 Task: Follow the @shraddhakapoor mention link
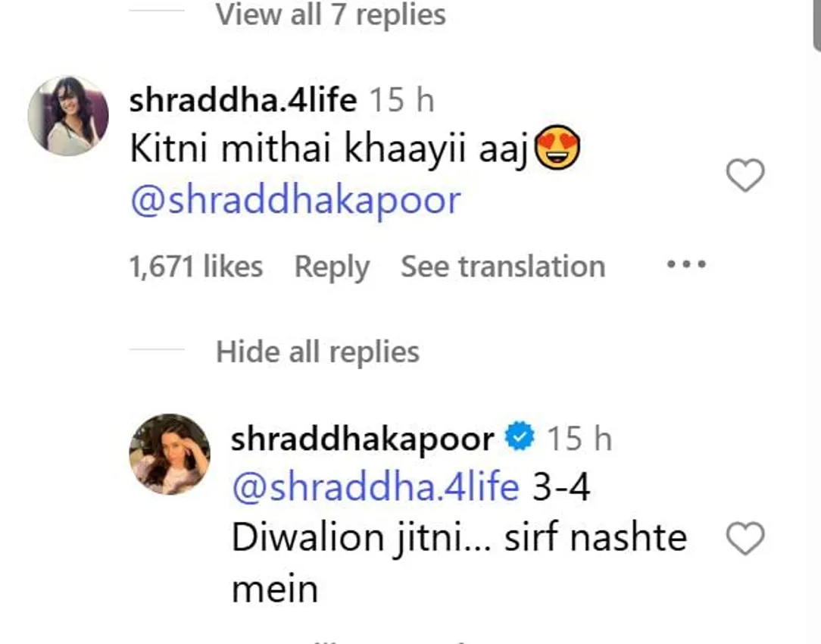coord(295,200)
